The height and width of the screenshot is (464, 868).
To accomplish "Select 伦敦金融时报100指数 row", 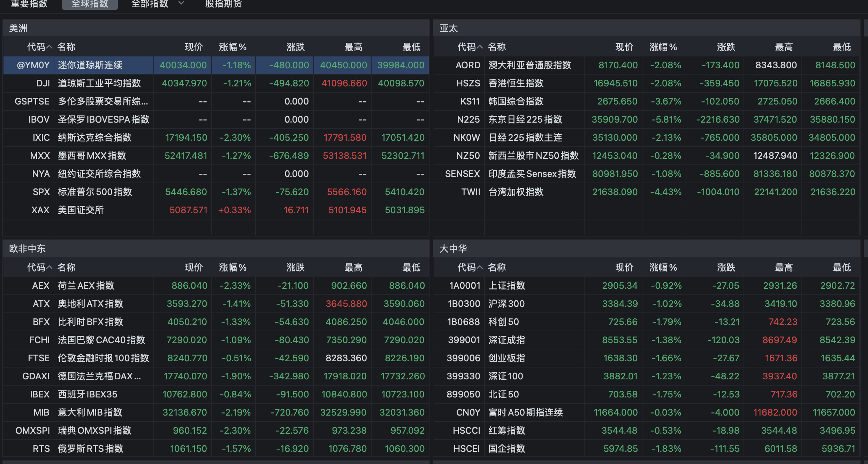I will [x=216, y=358].
